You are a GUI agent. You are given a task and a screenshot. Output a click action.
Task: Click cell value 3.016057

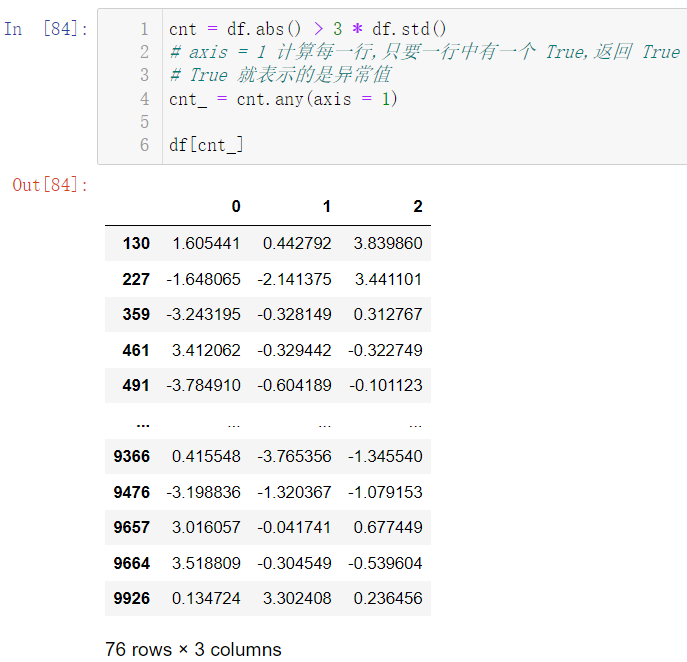[206, 527]
